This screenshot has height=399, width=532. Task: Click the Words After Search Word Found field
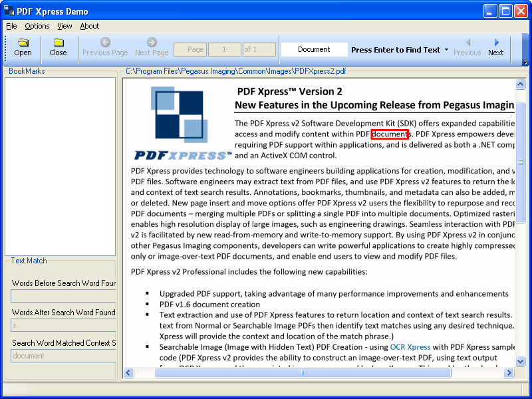[x=63, y=325]
